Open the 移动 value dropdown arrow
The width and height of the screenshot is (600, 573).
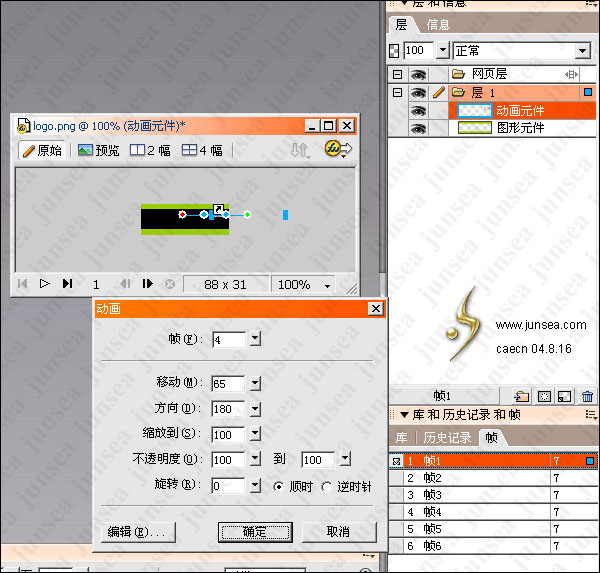pyautogui.click(x=255, y=383)
